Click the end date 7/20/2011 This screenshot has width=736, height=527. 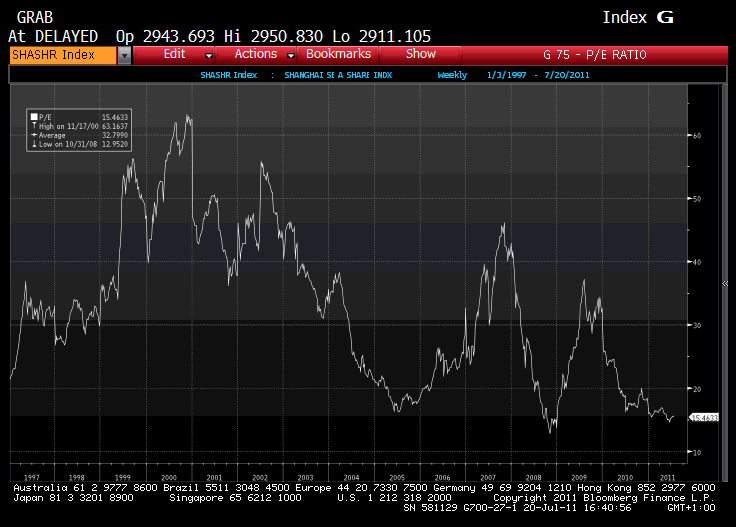pos(567,75)
